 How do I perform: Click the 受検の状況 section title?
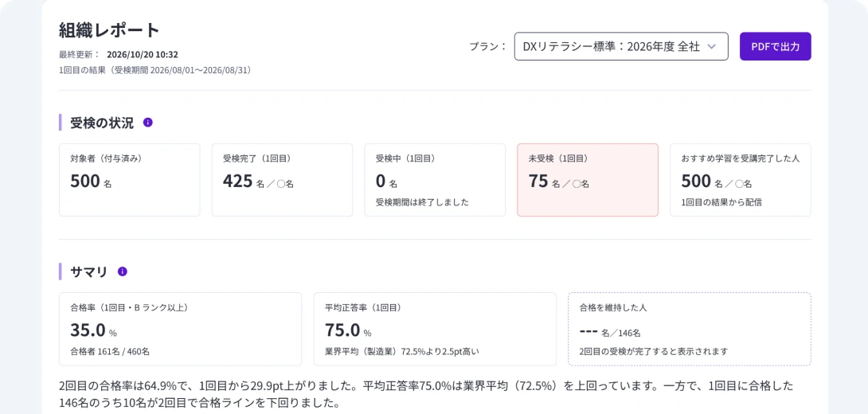[102, 123]
